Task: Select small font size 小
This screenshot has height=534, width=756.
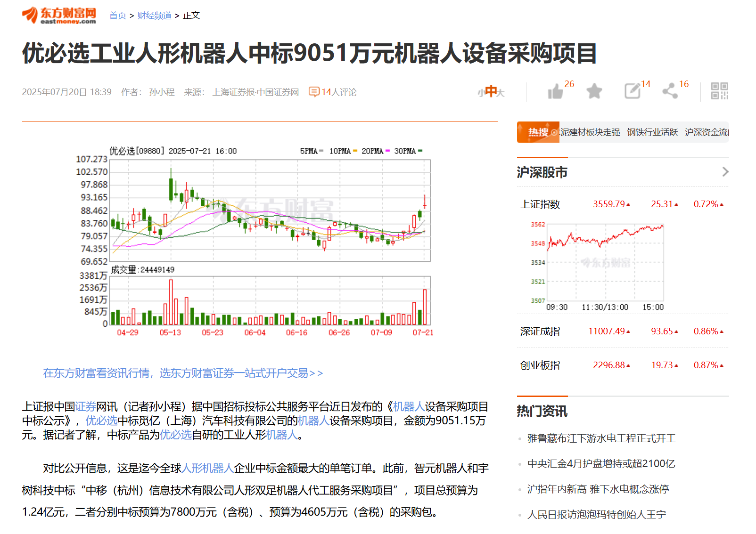Action: pyautogui.click(x=480, y=93)
